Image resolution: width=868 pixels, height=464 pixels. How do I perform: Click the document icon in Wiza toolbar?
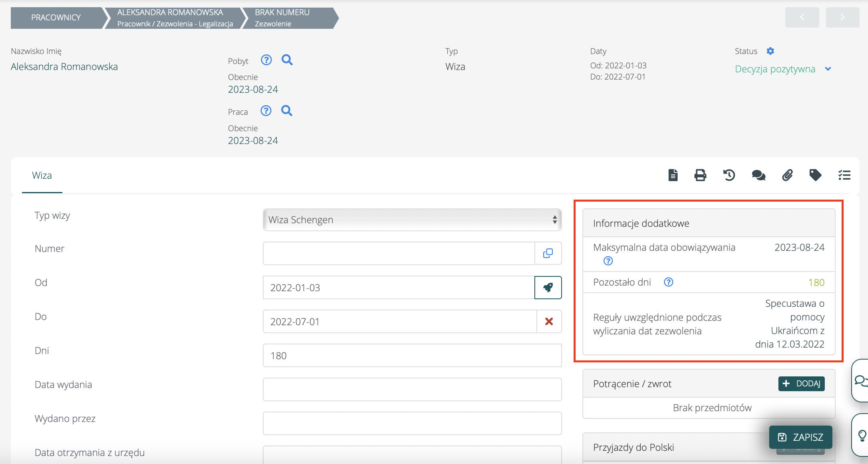pos(673,175)
